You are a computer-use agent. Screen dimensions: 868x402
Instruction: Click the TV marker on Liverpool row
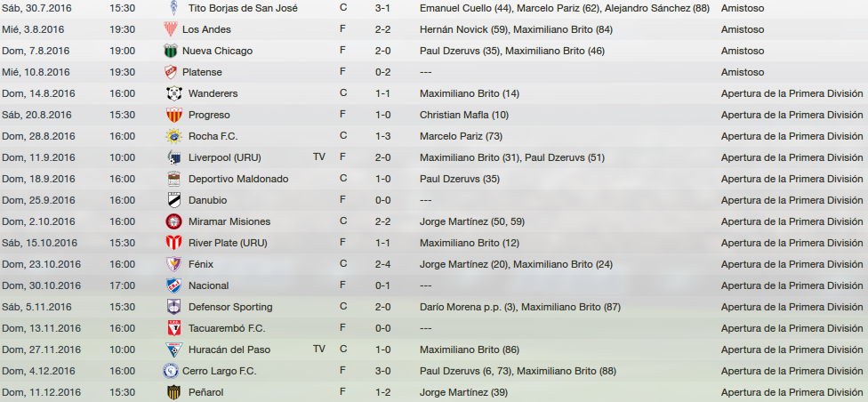[319, 157]
